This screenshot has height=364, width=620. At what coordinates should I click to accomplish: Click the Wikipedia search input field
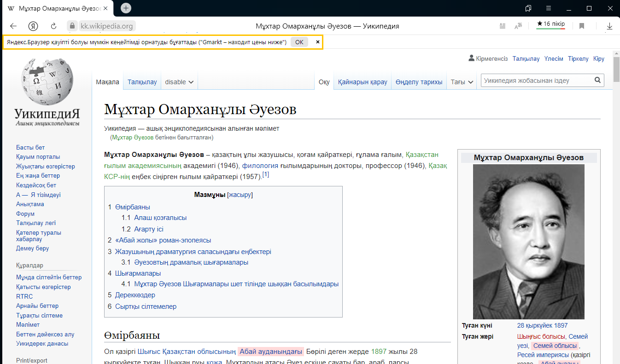(x=537, y=81)
